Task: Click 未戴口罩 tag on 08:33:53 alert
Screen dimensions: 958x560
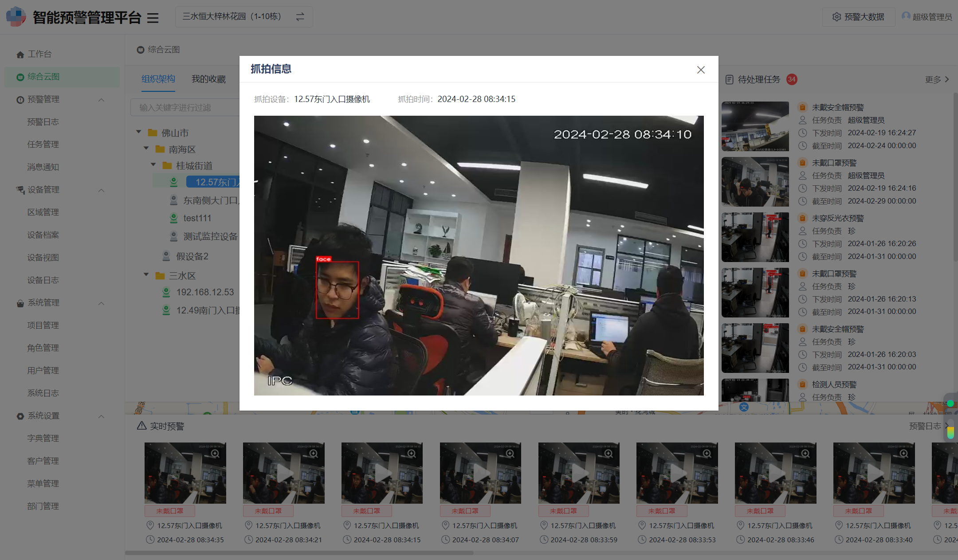Action: 662,511
